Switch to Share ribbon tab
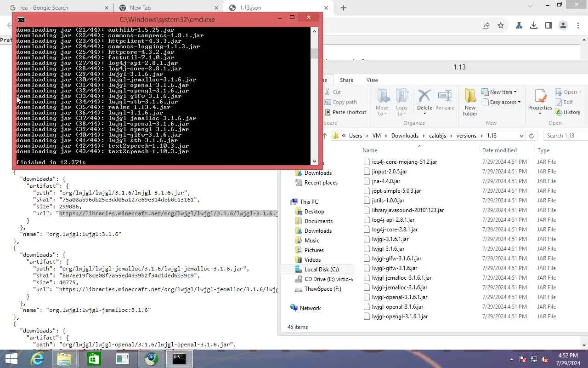 coord(346,80)
